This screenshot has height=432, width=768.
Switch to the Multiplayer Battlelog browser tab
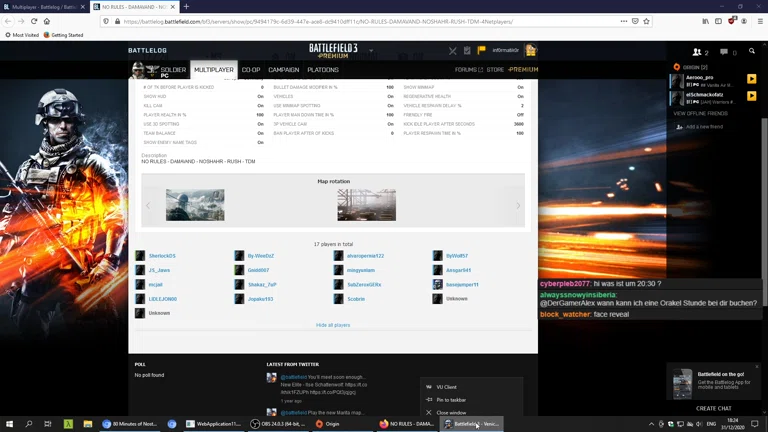42,7
